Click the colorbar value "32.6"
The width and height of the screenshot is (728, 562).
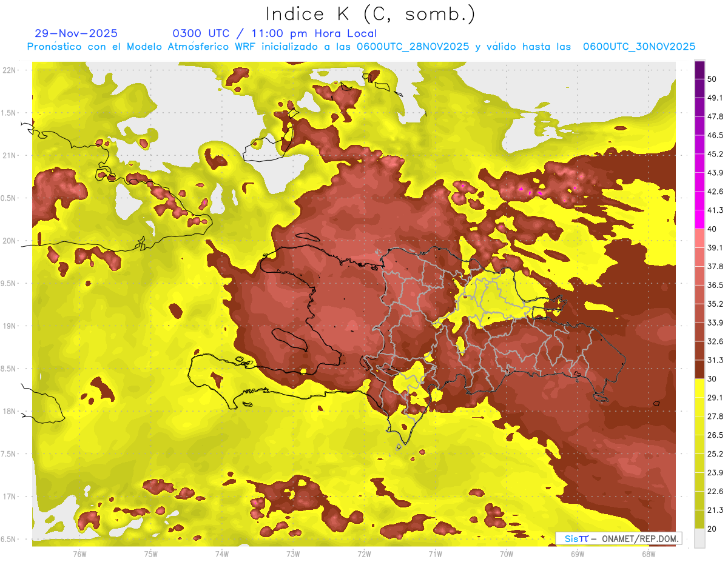[x=715, y=341]
